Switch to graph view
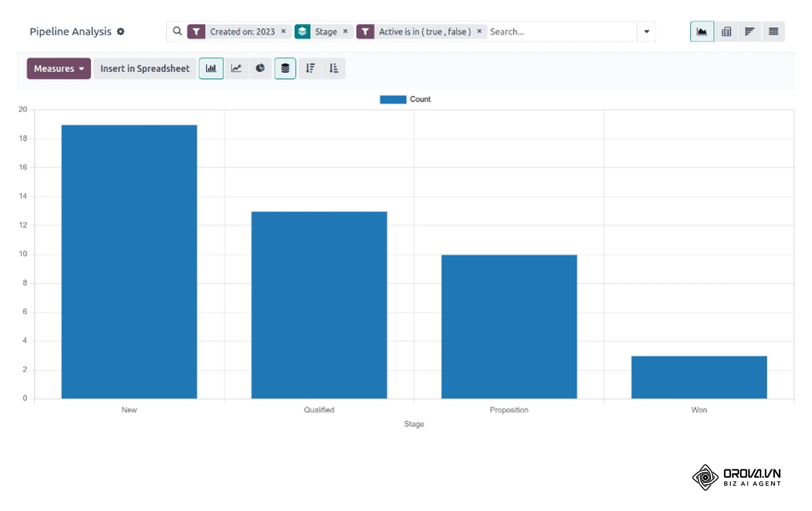This screenshot has width=812, height=511. 702,31
